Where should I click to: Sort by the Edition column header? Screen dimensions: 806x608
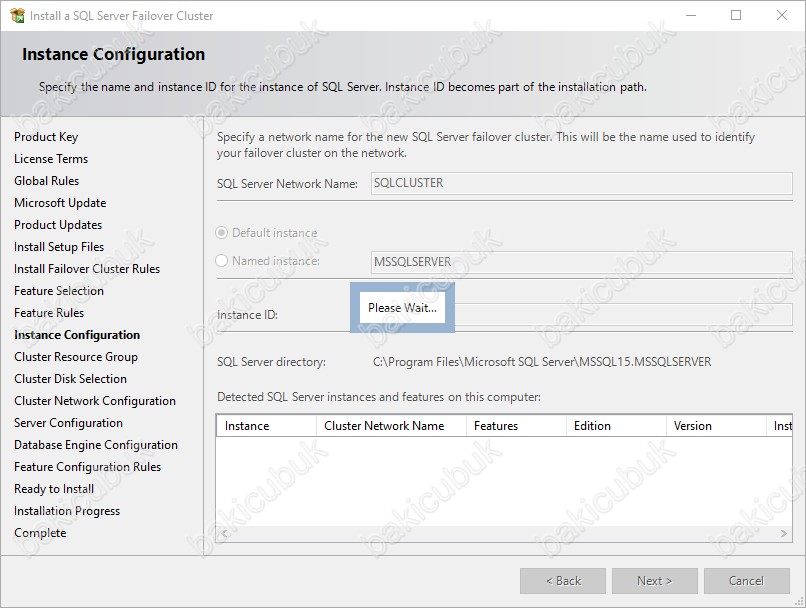(x=616, y=426)
